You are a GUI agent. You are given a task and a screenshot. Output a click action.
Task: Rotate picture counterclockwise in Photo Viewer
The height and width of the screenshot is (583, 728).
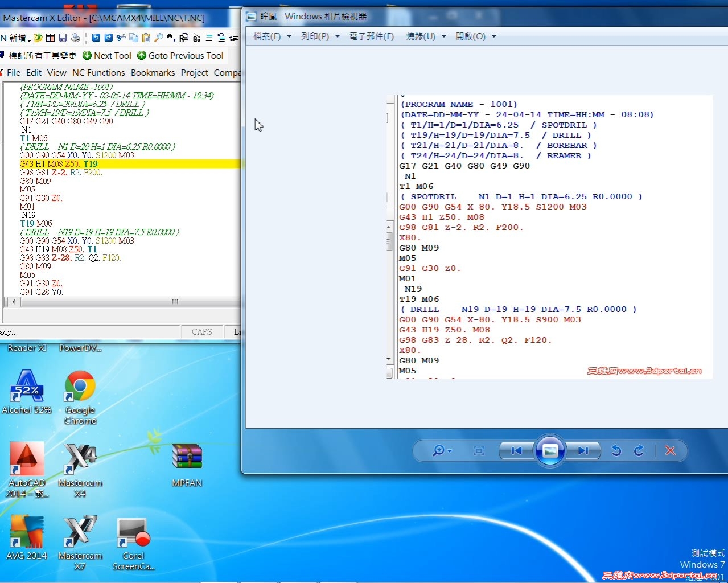tap(616, 451)
